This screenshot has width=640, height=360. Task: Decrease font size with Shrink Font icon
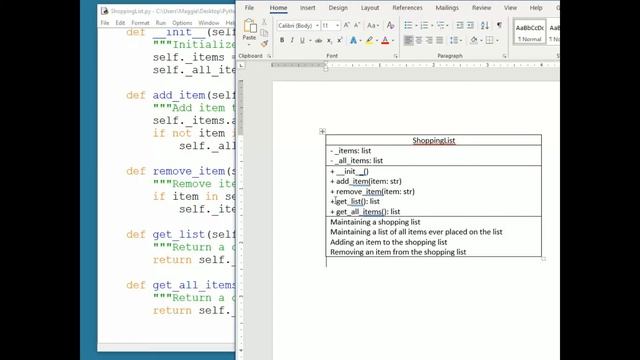point(357,25)
